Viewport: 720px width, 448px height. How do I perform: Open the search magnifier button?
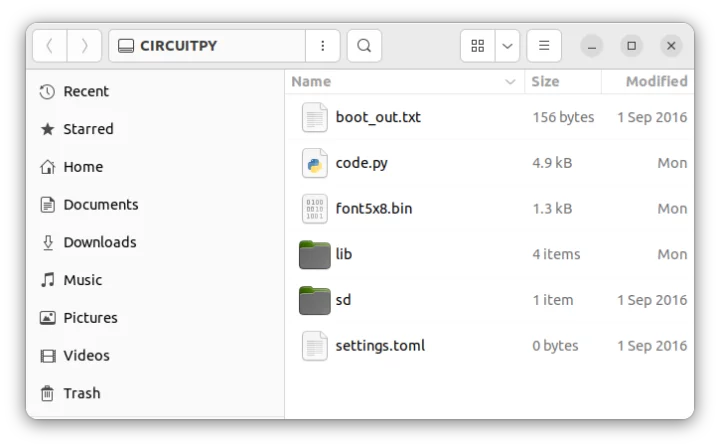(x=364, y=46)
